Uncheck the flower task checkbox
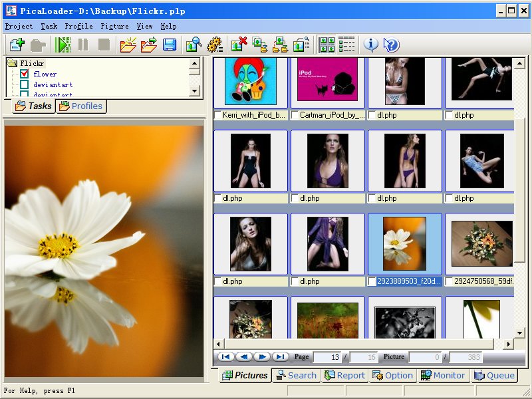Viewport: 532px width, 399px height. click(25, 74)
